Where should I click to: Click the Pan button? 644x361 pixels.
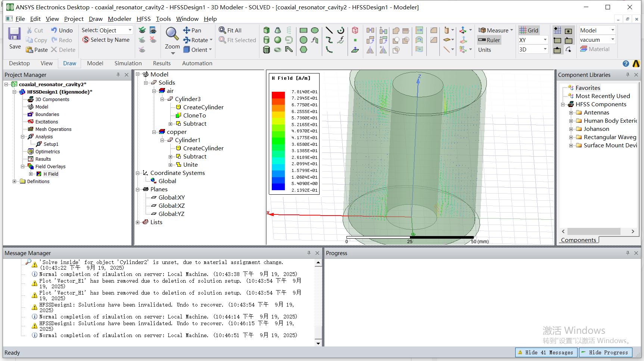coord(192,30)
